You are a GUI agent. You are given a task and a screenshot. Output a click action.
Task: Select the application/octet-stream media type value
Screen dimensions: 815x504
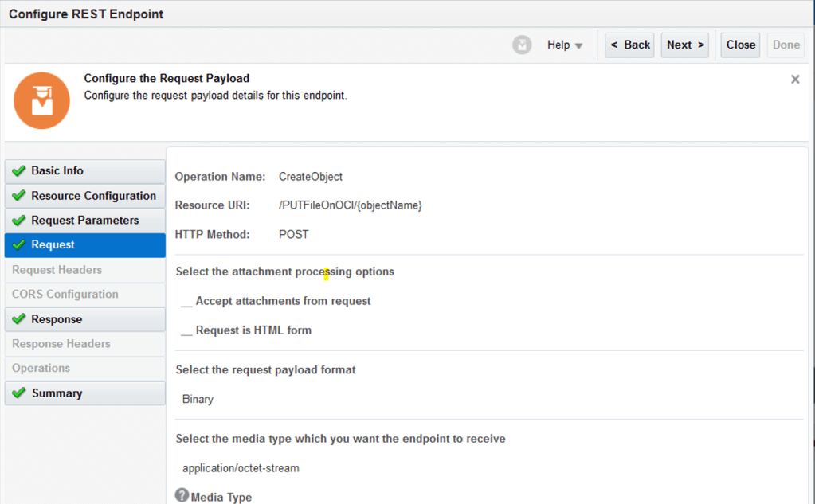pyautogui.click(x=241, y=468)
